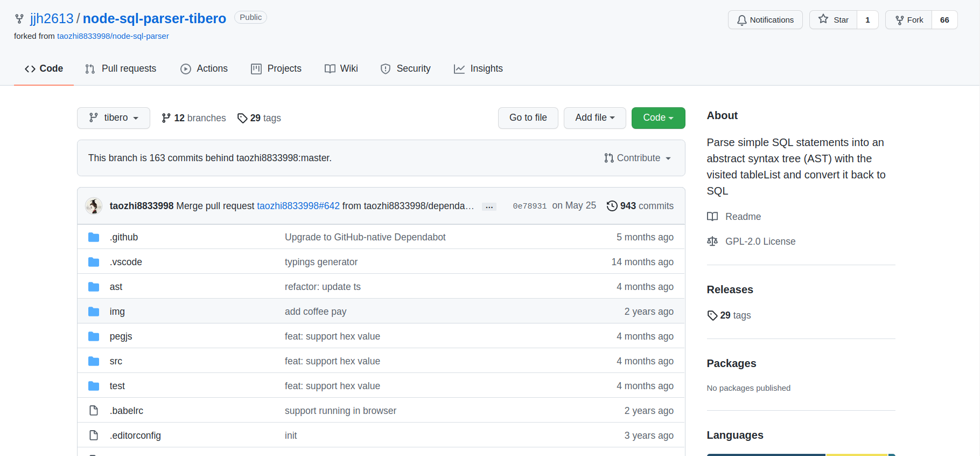Image resolution: width=980 pixels, height=456 pixels.
Task: Click the fork icon beside jjh2613
Action: (19, 19)
